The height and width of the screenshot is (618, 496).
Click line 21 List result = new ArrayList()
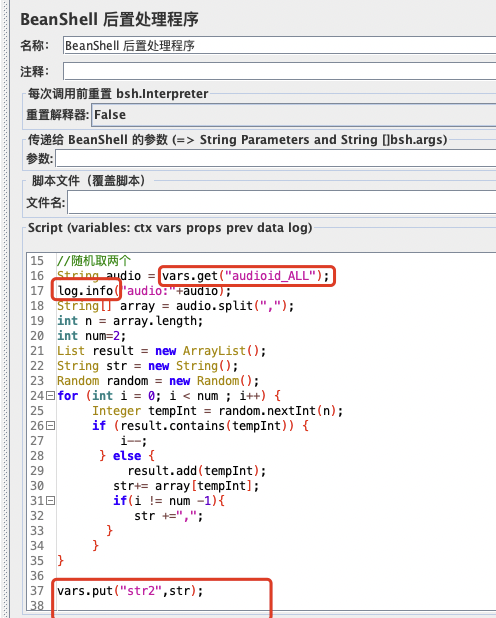point(162,351)
